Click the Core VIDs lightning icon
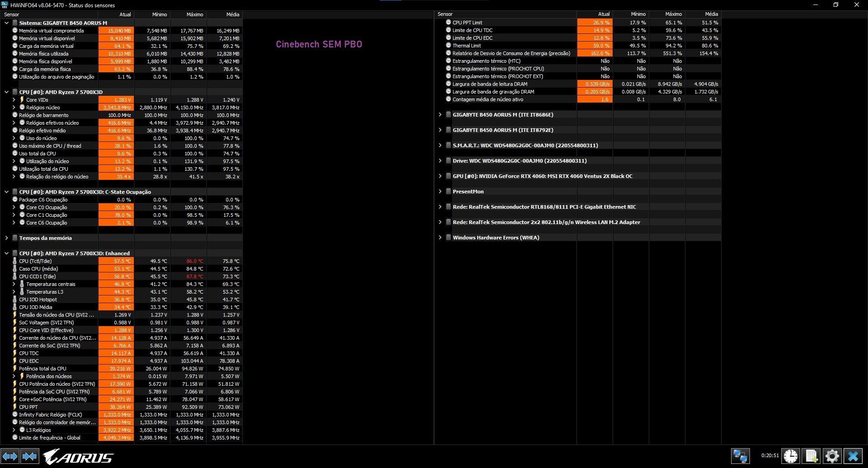This screenshot has width=868, height=468. click(22, 100)
